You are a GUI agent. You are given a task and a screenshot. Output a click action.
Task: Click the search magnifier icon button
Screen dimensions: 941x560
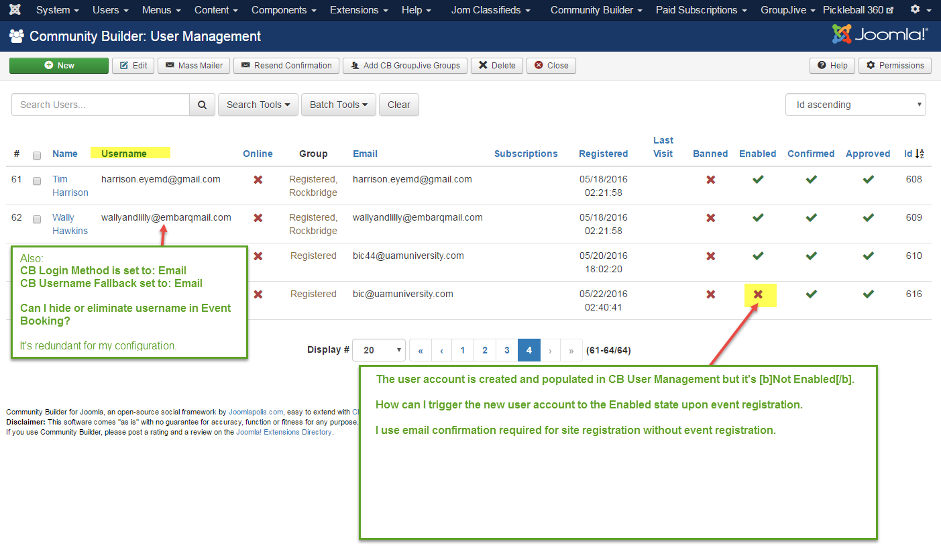[x=202, y=105]
